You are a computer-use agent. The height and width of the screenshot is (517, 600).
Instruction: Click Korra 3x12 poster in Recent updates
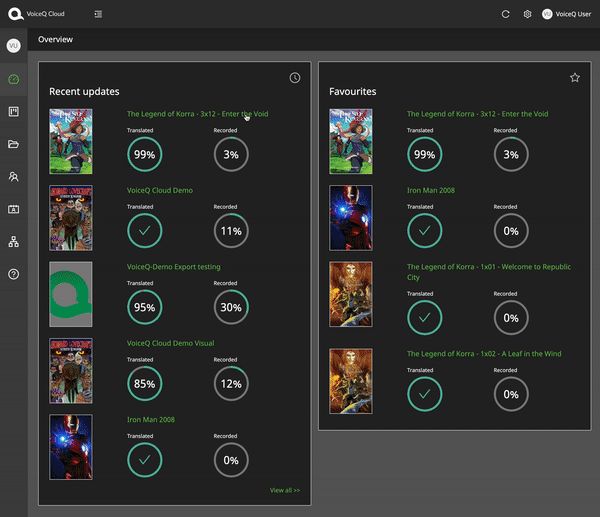point(71,142)
